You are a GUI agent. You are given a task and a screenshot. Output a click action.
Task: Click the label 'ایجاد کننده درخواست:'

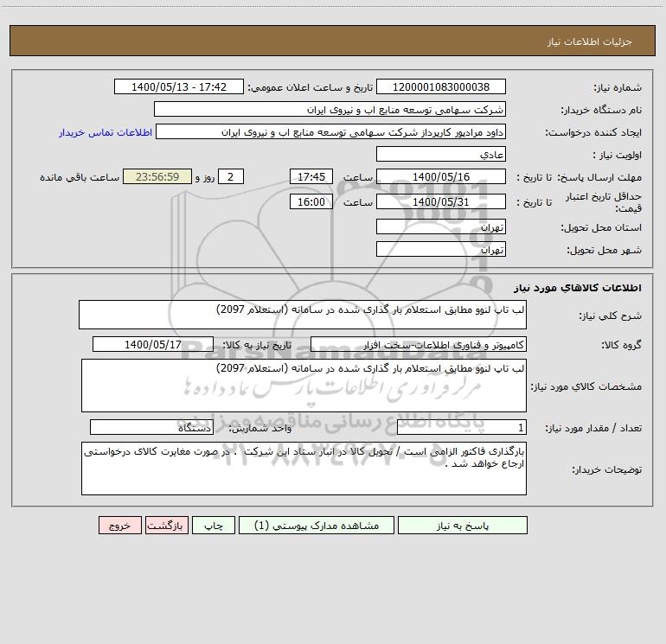pyautogui.click(x=593, y=133)
